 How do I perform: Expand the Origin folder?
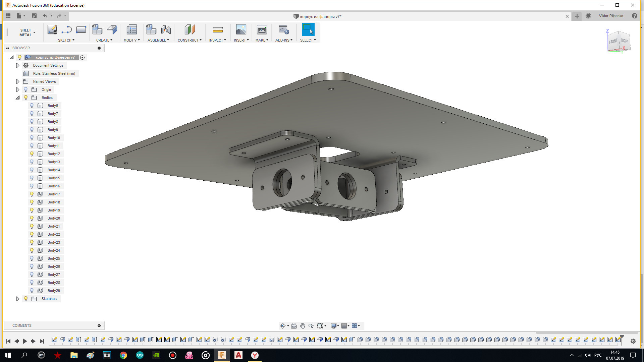click(x=17, y=89)
